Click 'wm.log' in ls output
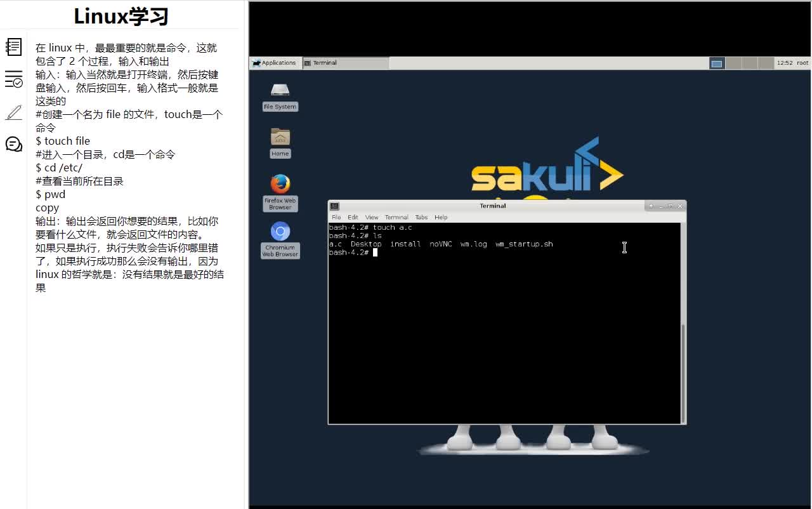The width and height of the screenshot is (812, 509). [474, 244]
